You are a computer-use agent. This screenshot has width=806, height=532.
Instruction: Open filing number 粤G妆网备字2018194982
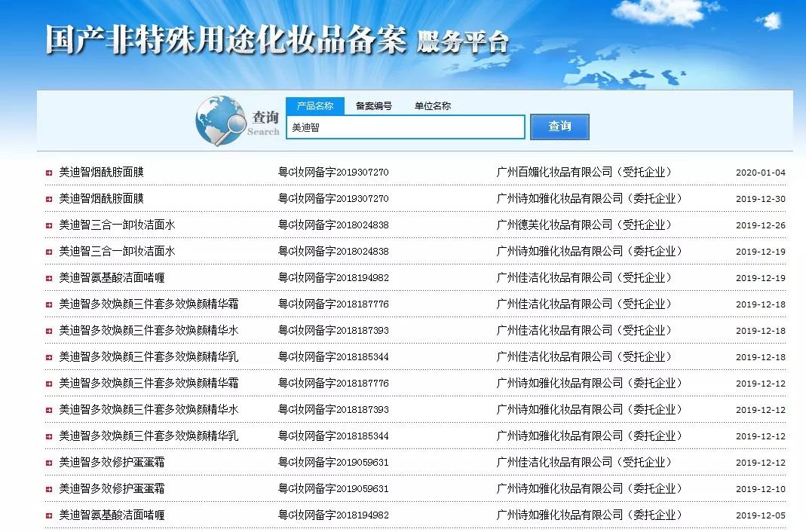click(333, 277)
